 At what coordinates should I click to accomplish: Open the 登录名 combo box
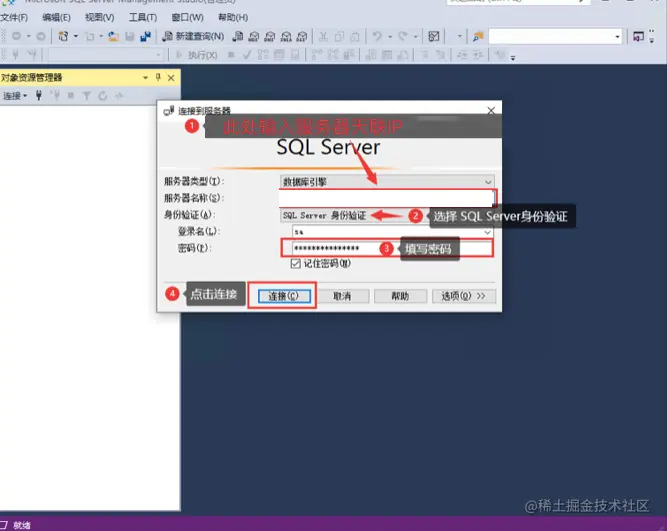click(392, 232)
